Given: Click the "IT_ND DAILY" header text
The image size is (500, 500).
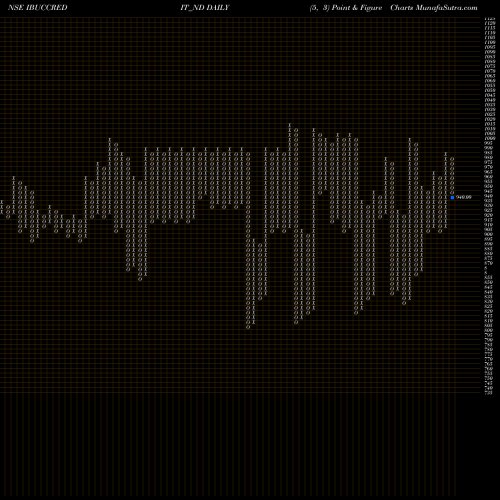Looking at the screenshot, I should pyautogui.click(x=205, y=8).
